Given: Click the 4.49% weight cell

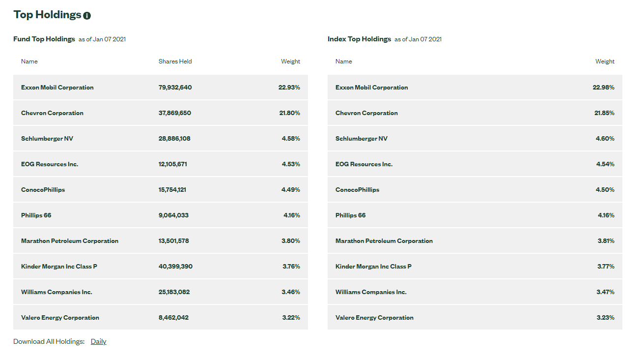Looking at the screenshot, I should pyautogui.click(x=291, y=190).
